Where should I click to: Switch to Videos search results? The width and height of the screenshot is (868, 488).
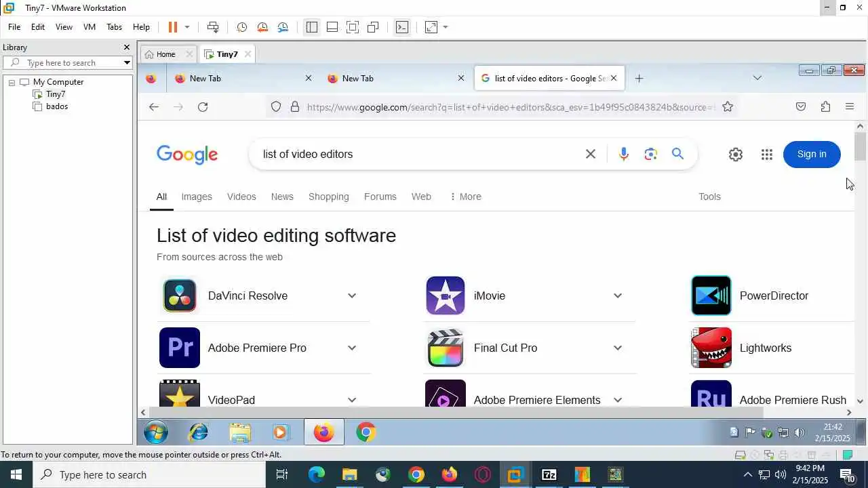241,197
